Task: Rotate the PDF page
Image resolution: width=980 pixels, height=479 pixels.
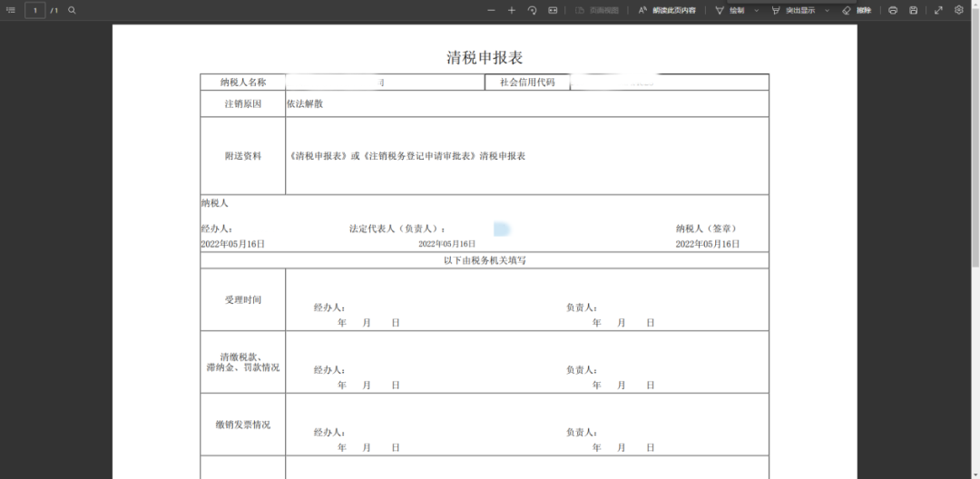Action: pos(533,10)
